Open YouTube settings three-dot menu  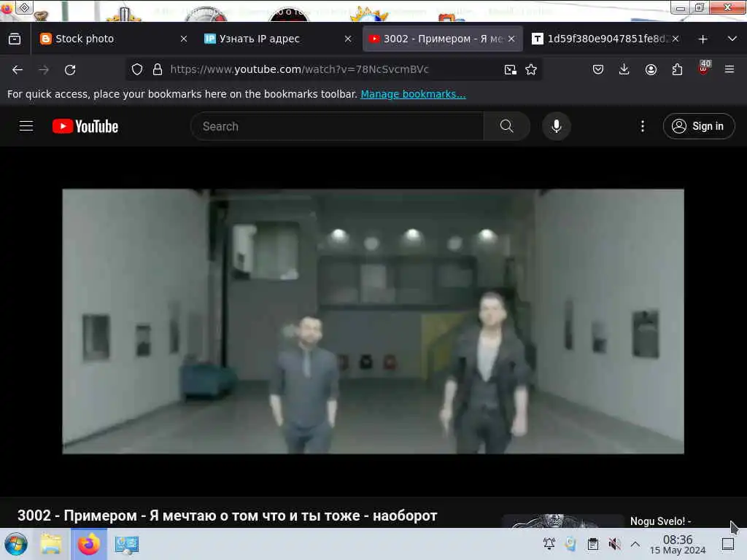click(642, 126)
